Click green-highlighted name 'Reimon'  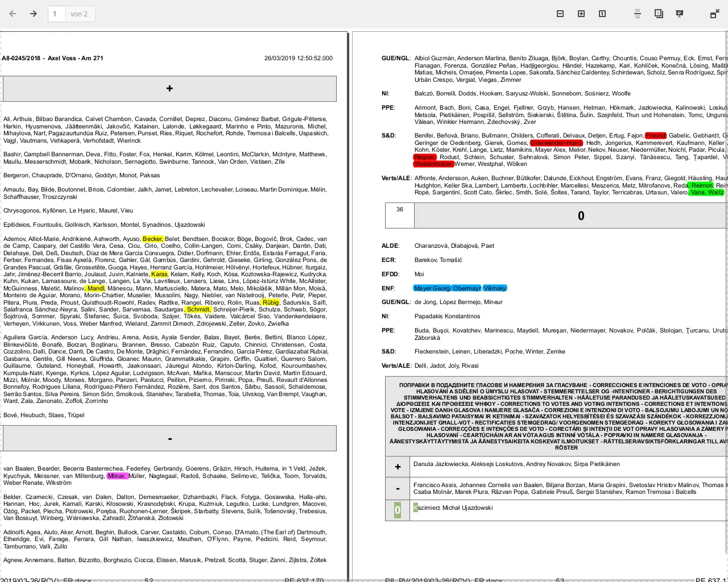click(x=701, y=186)
